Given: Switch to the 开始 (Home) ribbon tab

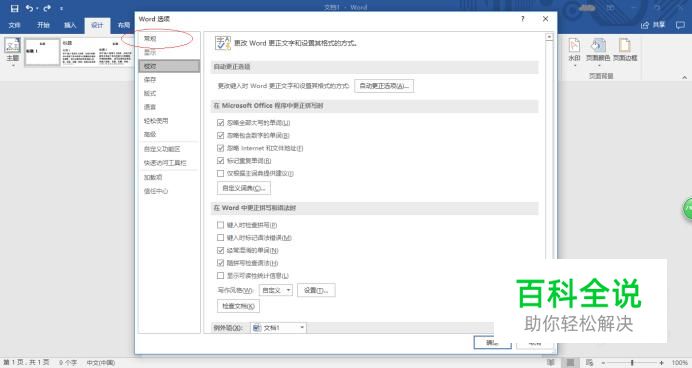Looking at the screenshot, I should pos(43,25).
